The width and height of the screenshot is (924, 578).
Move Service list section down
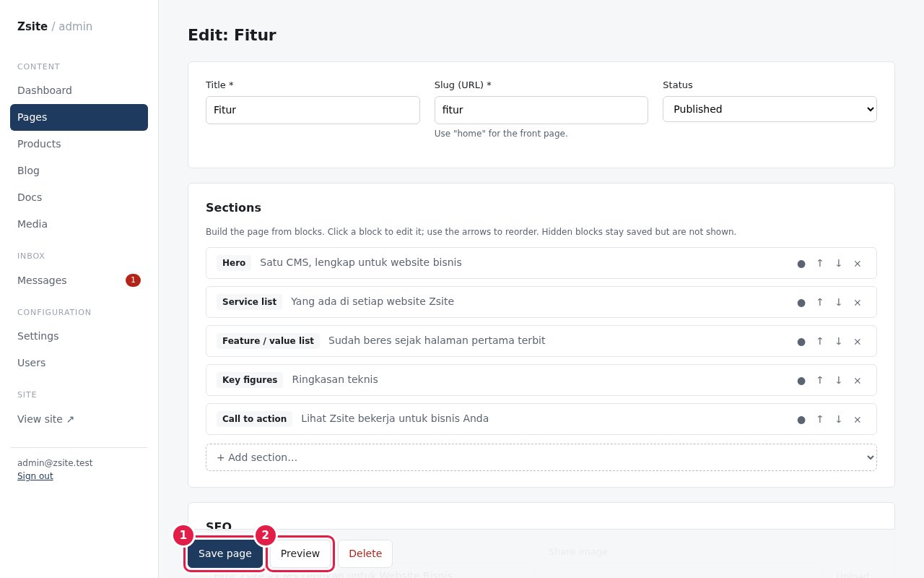click(x=839, y=302)
